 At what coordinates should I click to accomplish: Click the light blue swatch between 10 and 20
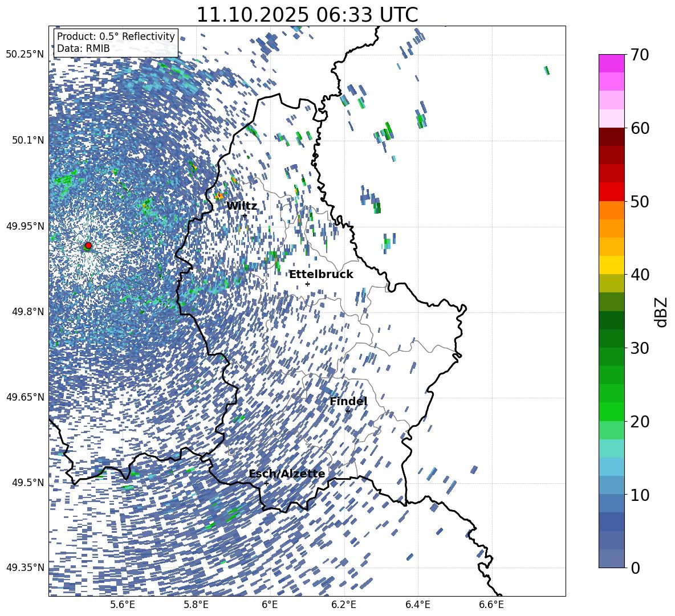611,467
